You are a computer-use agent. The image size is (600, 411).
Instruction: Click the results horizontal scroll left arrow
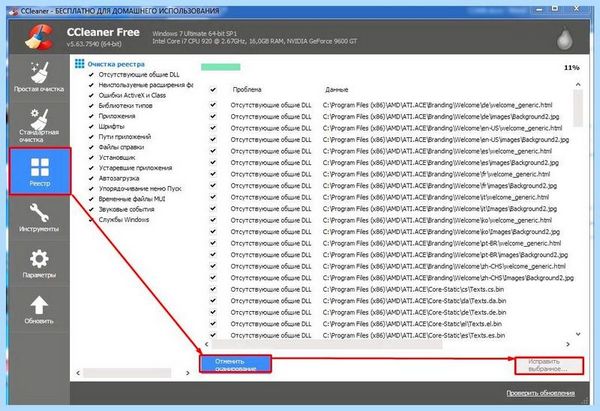[207, 344]
